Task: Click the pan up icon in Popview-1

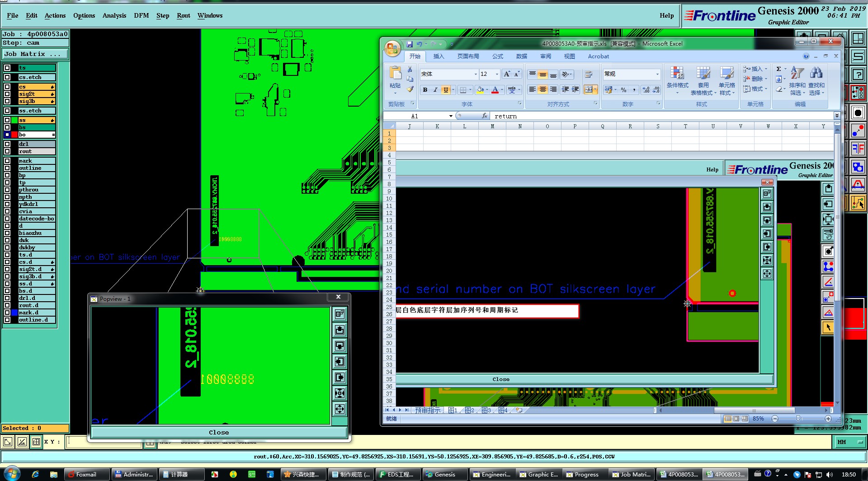Action: tap(340, 330)
